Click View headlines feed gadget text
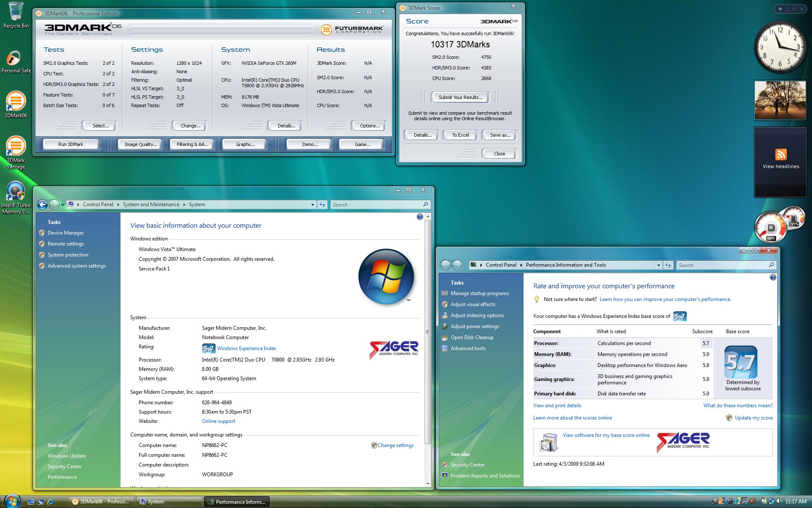The height and width of the screenshot is (508, 812). 781,166
